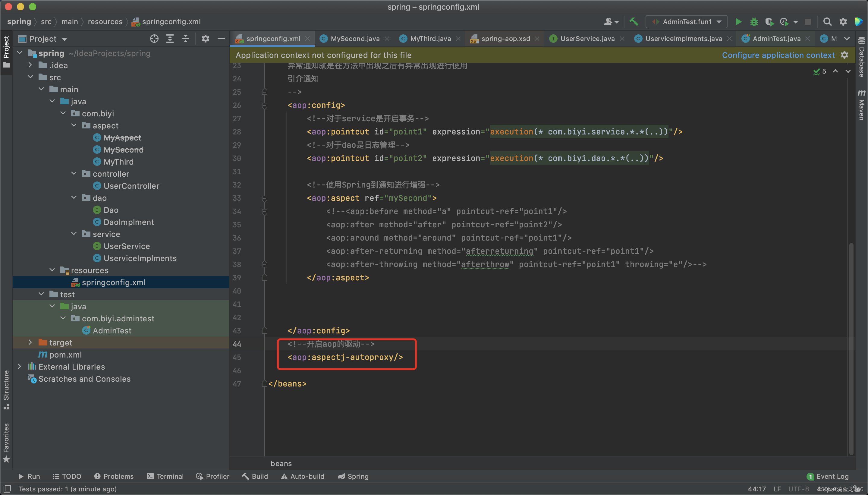Open the Maven tool window
Screen dimensions: 868x495
click(x=862, y=105)
